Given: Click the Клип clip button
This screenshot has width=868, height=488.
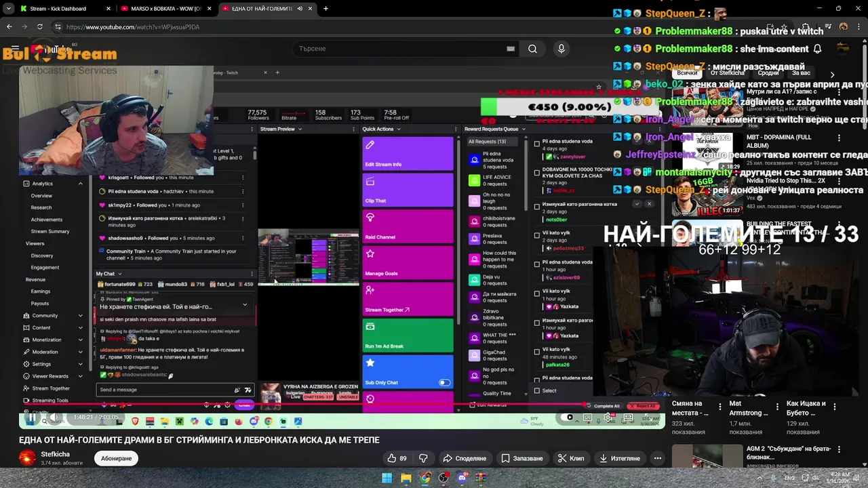Looking at the screenshot, I should tap(571, 458).
